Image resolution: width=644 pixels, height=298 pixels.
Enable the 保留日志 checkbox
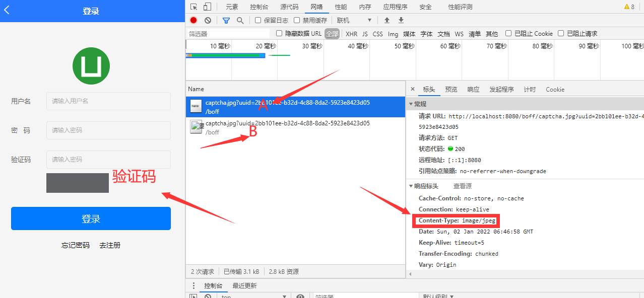click(x=258, y=20)
